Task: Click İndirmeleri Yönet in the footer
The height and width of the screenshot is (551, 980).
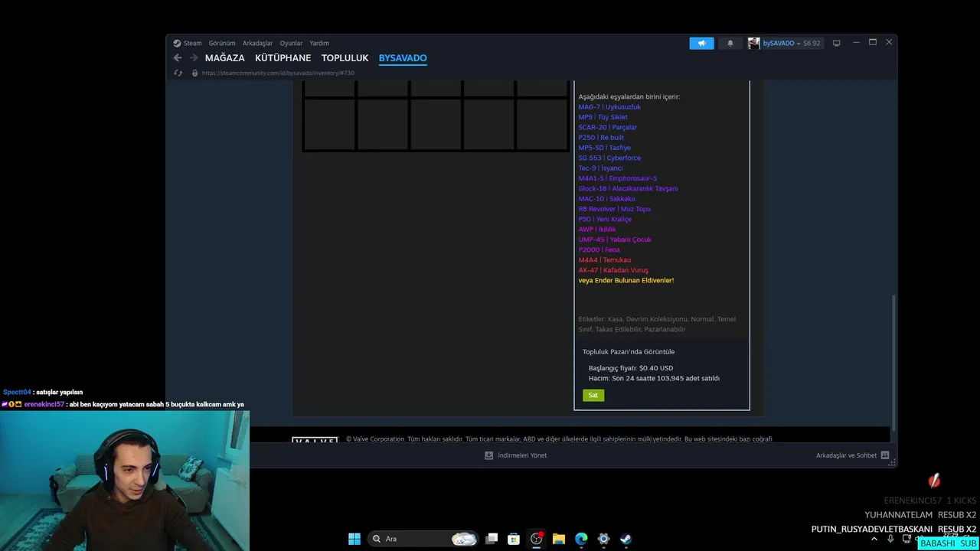Action: pos(522,455)
